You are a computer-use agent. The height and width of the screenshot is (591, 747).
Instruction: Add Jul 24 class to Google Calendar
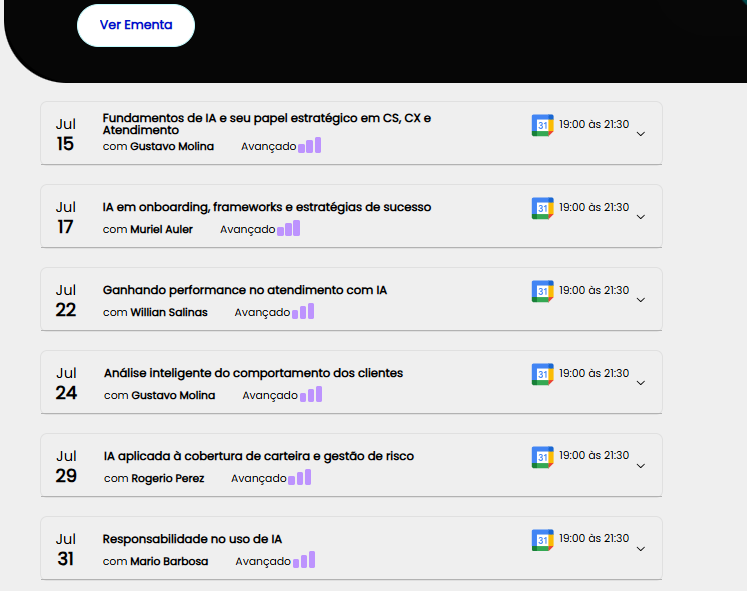pyautogui.click(x=543, y=374)
